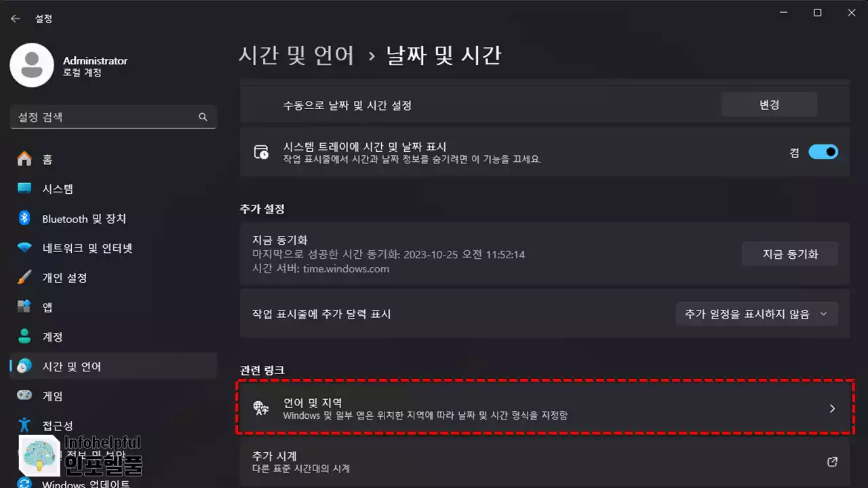The width and height of the screenshot is (868, 488).
Task: Click 시간 및 언어 breadcrumb link
Action: [296, 55]
